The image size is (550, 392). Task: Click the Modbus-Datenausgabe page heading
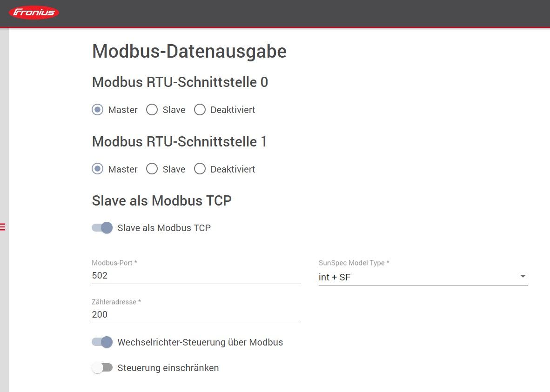tap(189, 51)
